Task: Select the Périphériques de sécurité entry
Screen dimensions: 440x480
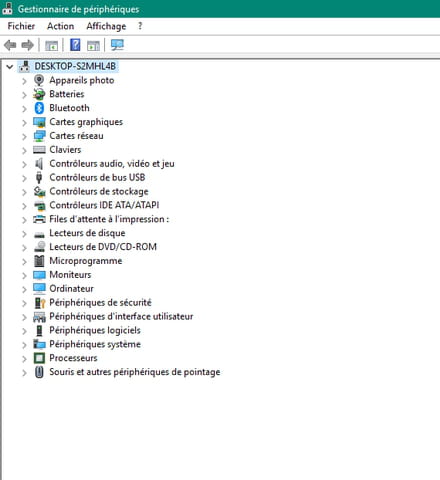Action: [x=100, y=302]
